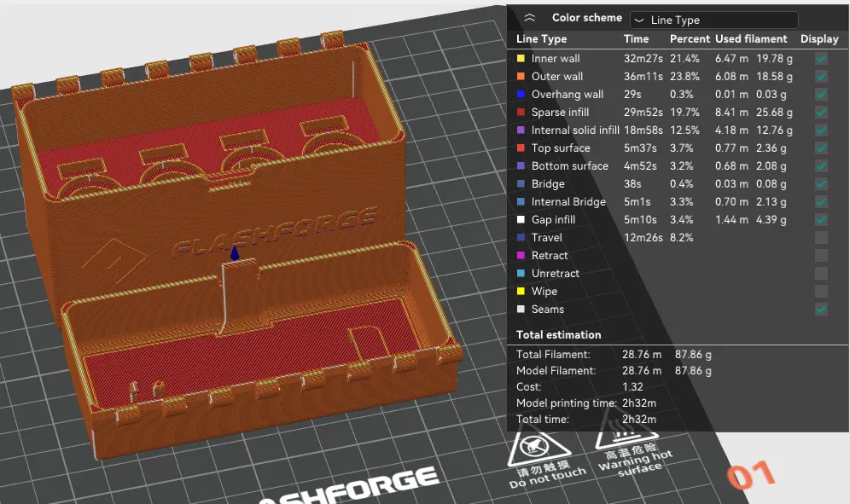Toggle Seams display checkbox
Image resolution: width=850 pixels, height=504 pixels.
tap(821, 309)
